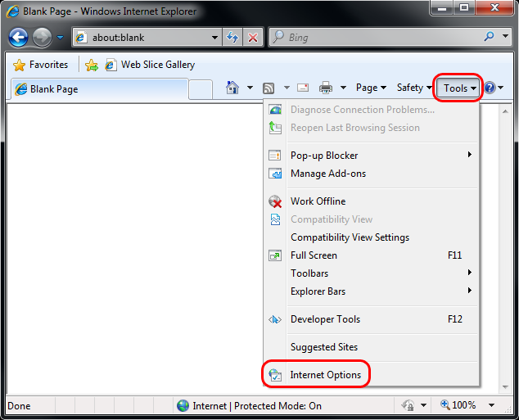Toggle Full Screen mode menu item

click(x=314, y=255)
